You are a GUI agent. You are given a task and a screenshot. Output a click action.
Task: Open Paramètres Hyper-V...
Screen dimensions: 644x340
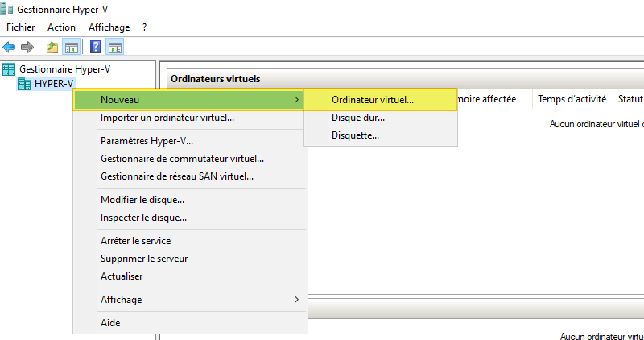(x=147, y=141)
